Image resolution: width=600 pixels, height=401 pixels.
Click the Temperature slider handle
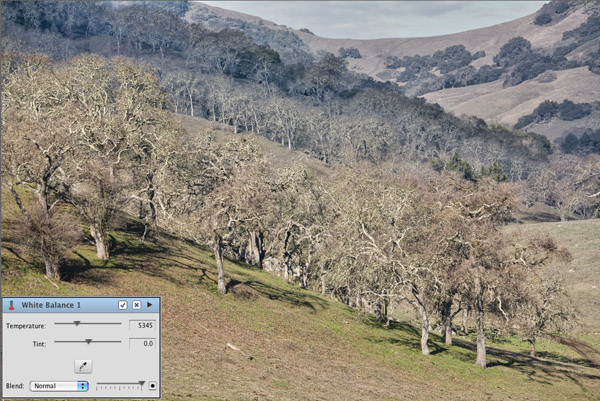tap(77, 324)
